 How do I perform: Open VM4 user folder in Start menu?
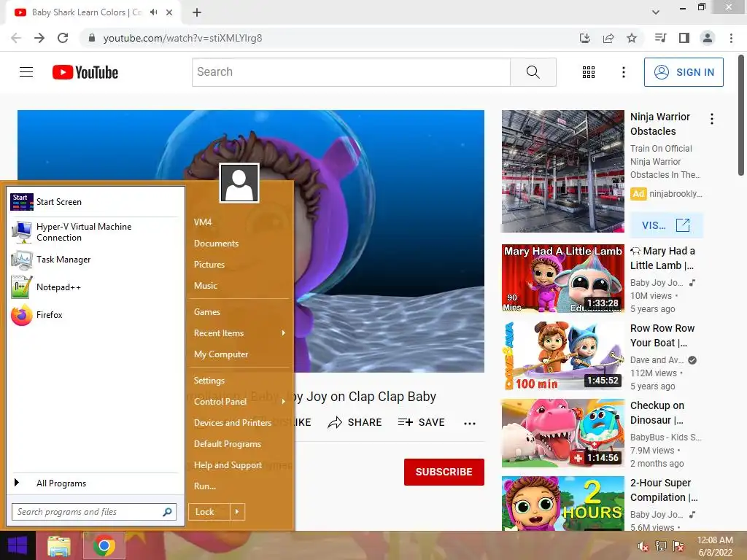point(203,222)
